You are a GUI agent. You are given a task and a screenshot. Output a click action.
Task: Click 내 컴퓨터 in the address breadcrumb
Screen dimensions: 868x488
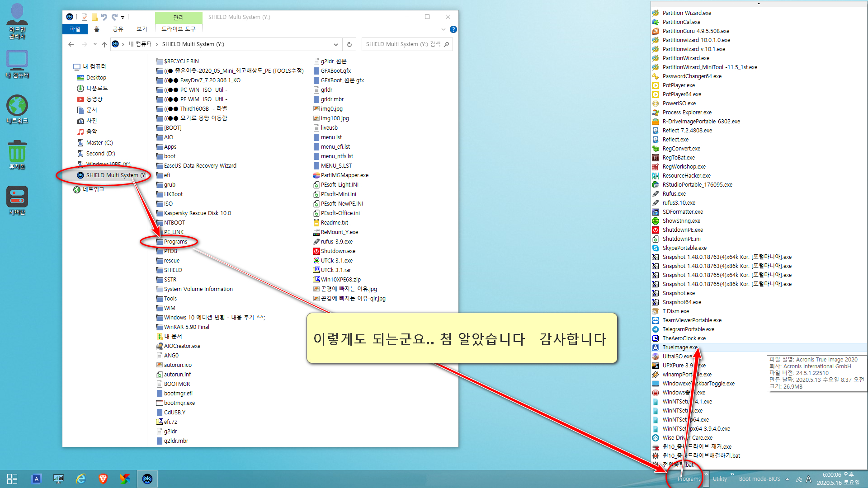(140, 44)
